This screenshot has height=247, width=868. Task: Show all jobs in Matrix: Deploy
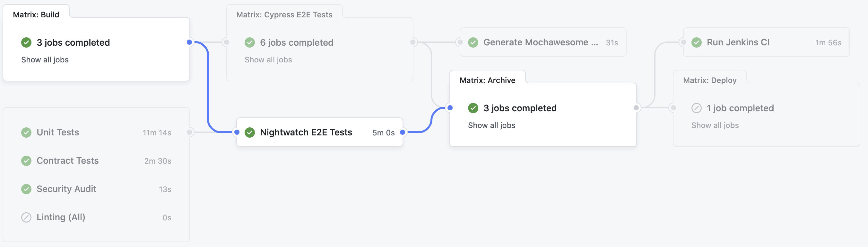[715, 125]
